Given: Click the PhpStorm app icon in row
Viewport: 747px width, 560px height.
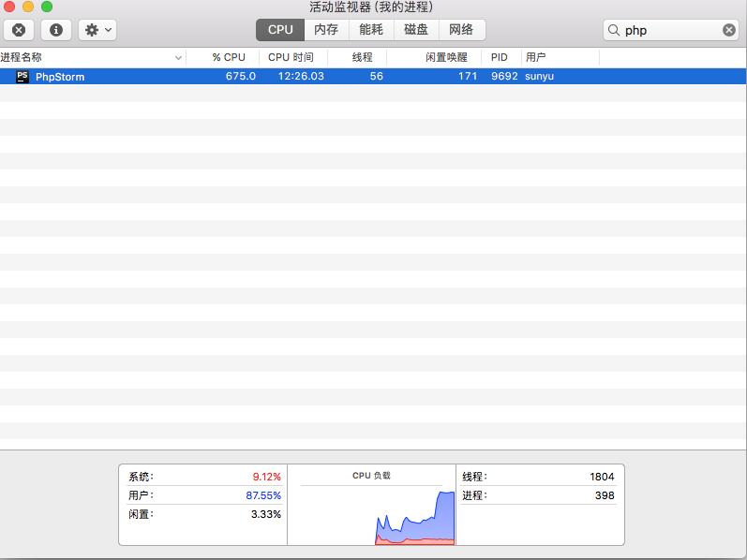Looking at the screenshot, I should point(22,77).
